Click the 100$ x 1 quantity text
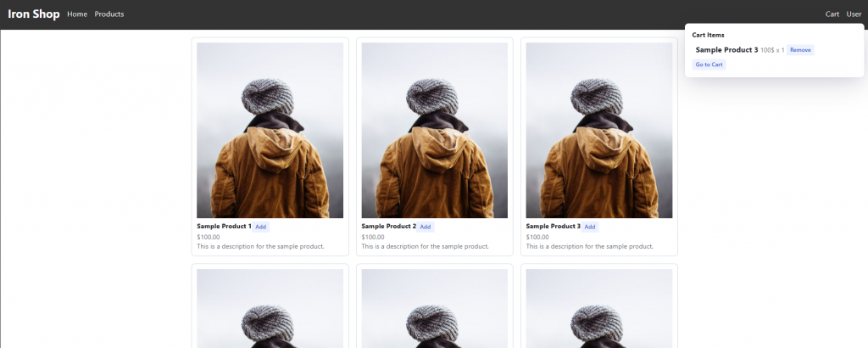Screen dimensions: 868x348 772,50
